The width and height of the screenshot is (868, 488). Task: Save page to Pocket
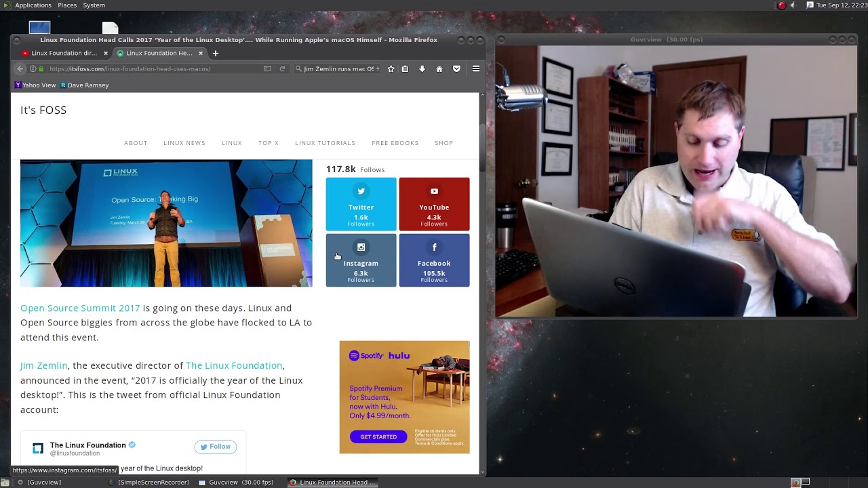tap(456, 68)
